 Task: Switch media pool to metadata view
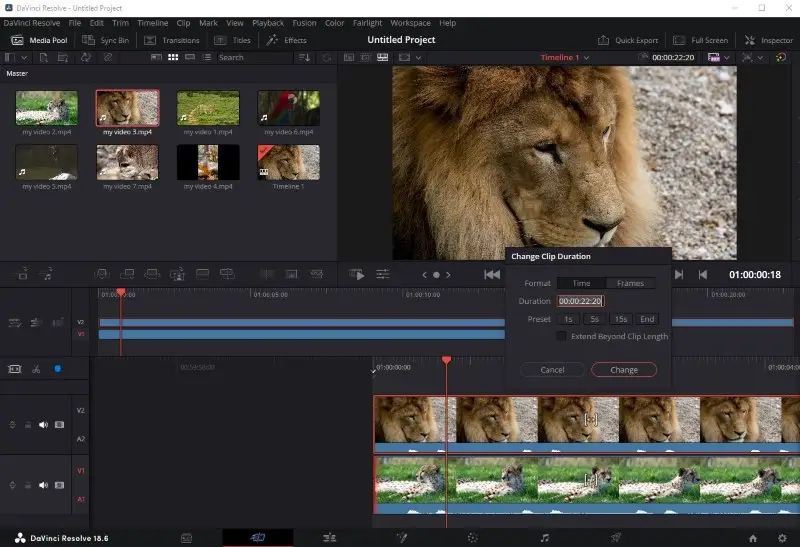pyautogui.click(x=156, y=58)
